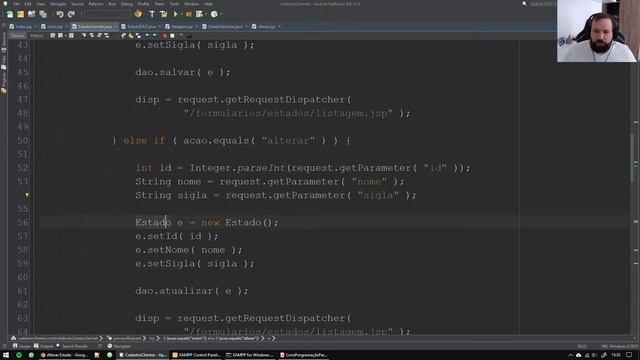The height and width of the screenshot is (360, 640).
Task: Switch to the Alterar Estado Chrome taskbar item
Action: 64,355
